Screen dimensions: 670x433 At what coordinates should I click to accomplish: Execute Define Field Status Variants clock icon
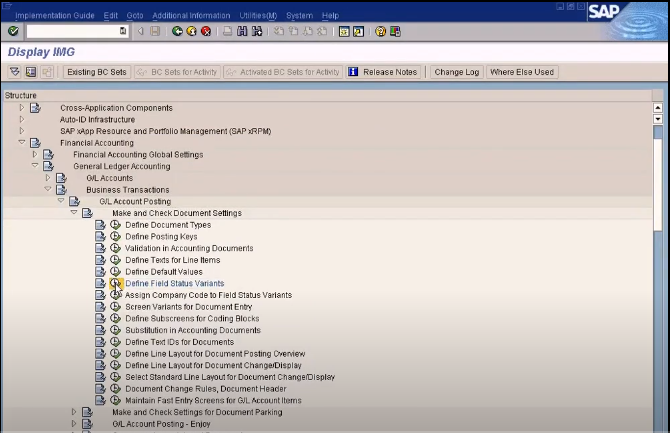pos(115,283)
